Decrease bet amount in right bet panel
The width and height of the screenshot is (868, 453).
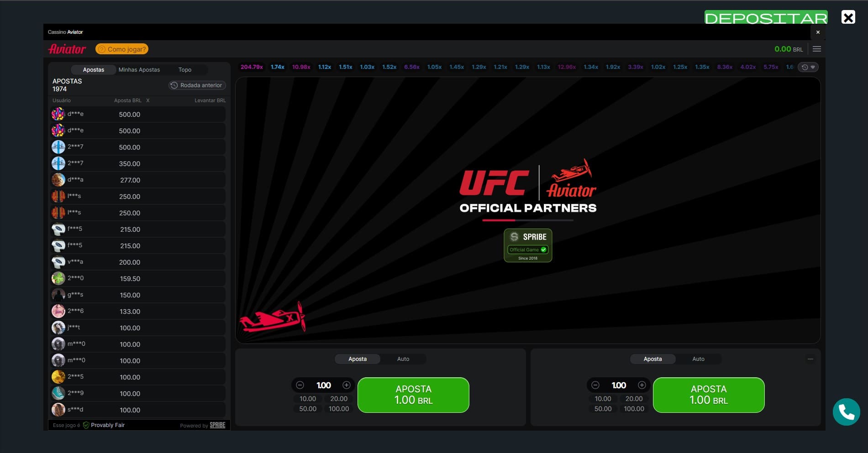pyautogui.click(x=595, y=385)
